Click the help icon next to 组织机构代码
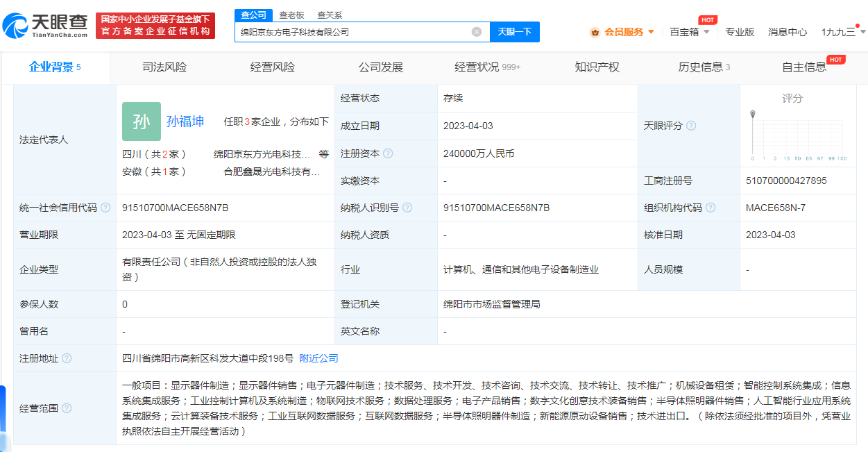 coord(710,208)
